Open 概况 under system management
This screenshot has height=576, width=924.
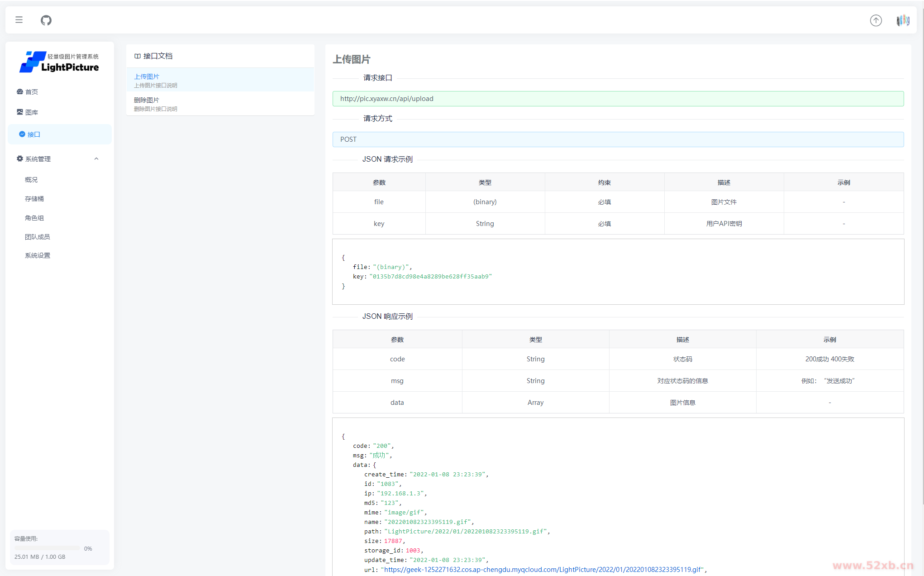(x=31, y=180)
